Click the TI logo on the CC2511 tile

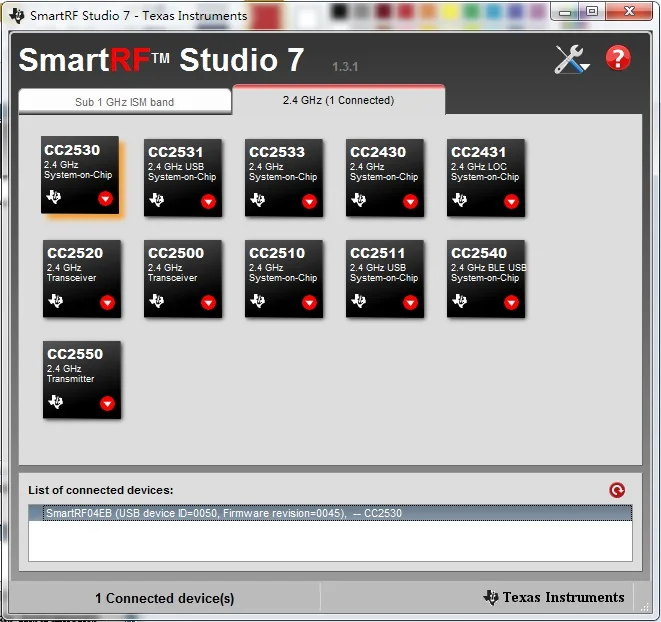click(359, 301)
